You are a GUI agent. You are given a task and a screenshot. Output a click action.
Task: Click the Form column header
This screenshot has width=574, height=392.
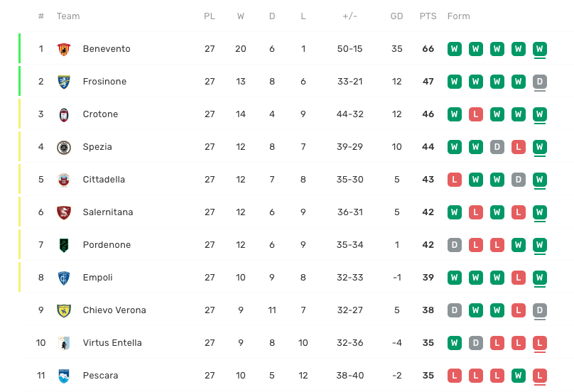(458, 16)
